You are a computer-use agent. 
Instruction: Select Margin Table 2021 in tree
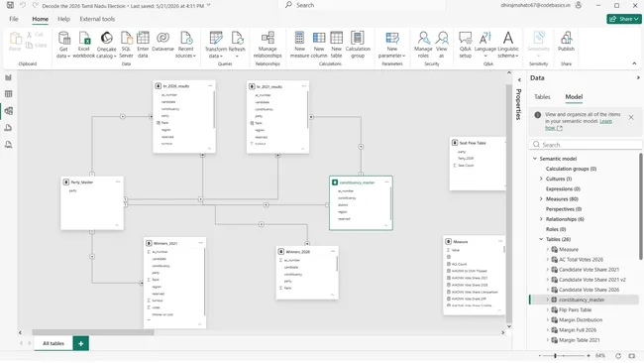pyautogui.click(x=580, y=340)
